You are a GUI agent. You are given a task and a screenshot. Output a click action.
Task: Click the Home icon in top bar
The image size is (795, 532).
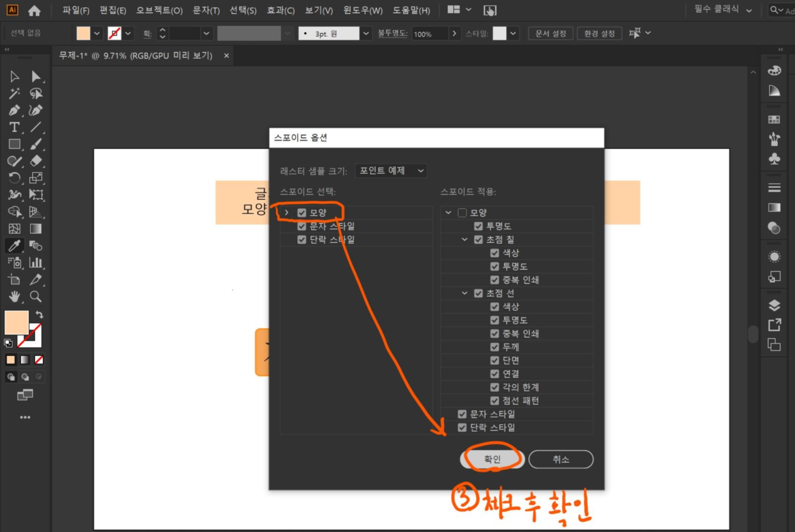click(x=34, y=10)
